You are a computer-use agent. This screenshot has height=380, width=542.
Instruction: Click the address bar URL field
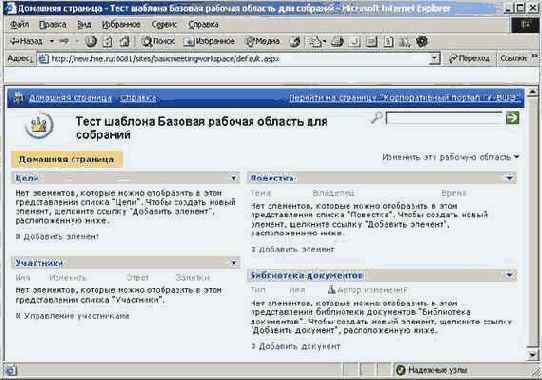(240, 59)
